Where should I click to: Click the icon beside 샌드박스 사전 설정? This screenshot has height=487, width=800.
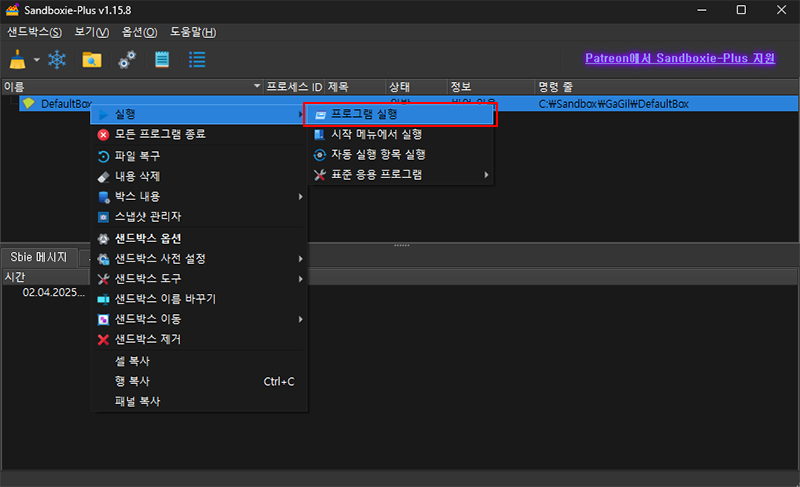coord(104,259)
